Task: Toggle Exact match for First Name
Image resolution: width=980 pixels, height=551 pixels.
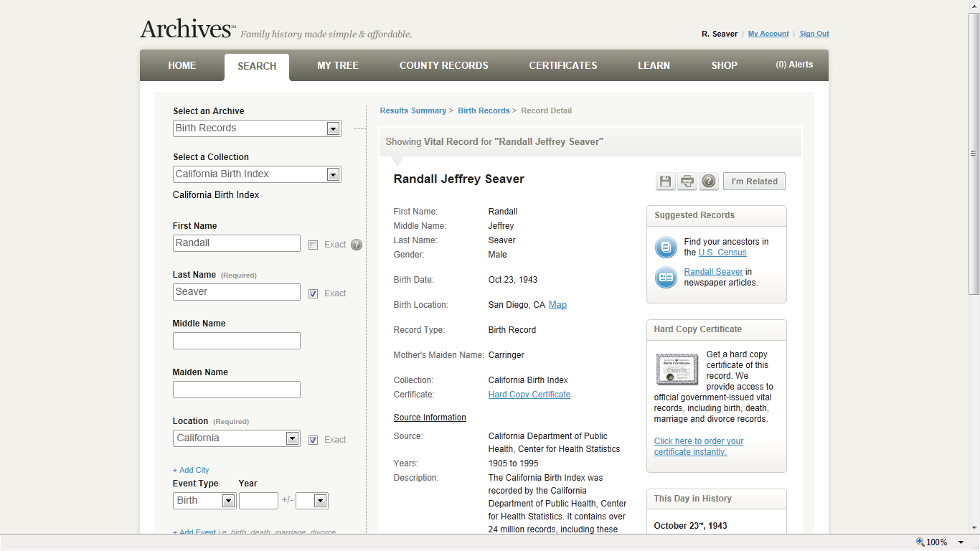Action: pyautogui.click(x=313, y=245)
